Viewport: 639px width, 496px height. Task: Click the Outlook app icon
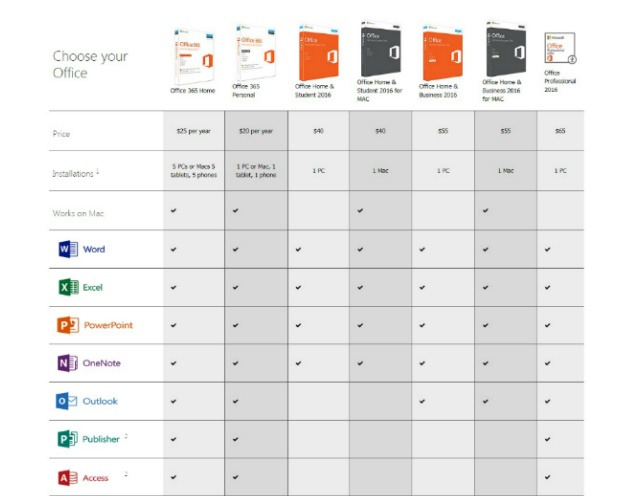[x=66, y=401]
